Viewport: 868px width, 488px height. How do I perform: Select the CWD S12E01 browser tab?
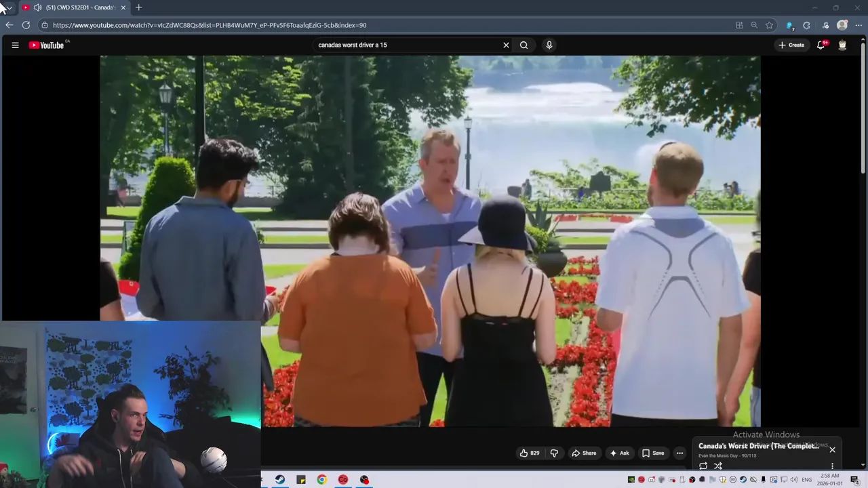tap(75, 7)
